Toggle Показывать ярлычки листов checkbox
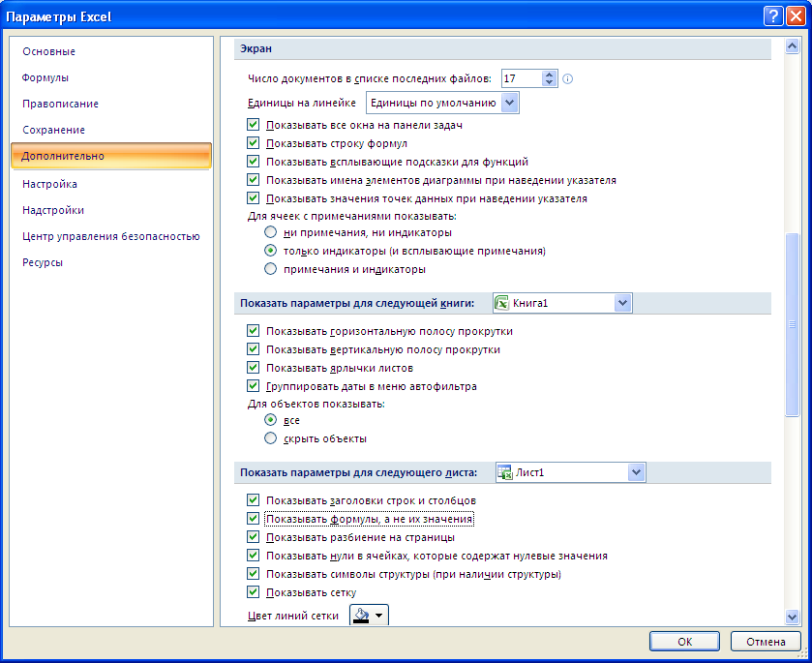812x663 pixels. pos(253,368)
